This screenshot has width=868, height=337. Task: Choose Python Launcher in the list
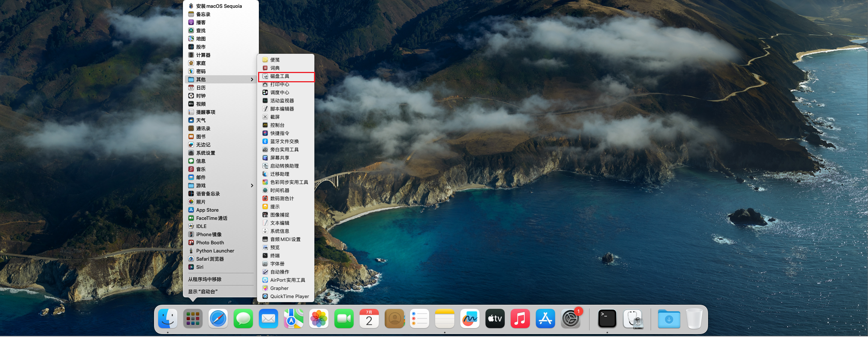(x=221, y=251)
